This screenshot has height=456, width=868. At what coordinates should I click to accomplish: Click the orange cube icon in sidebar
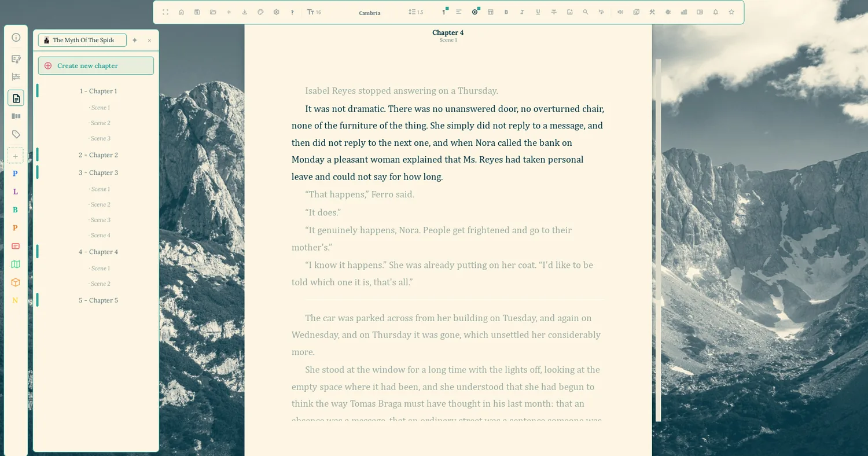point(16,282)
